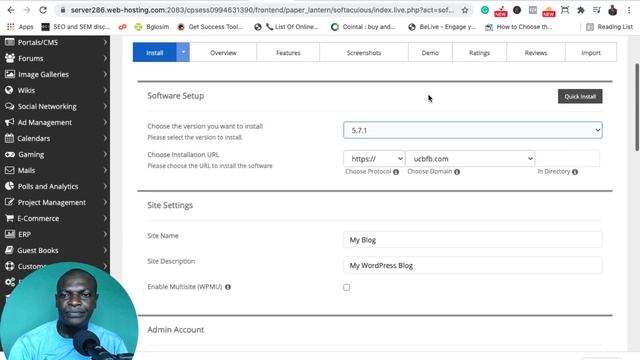Screen dimensions: 640x360
Task: Click the E-Commerce cart icon
Action: [x=9, y=218]
